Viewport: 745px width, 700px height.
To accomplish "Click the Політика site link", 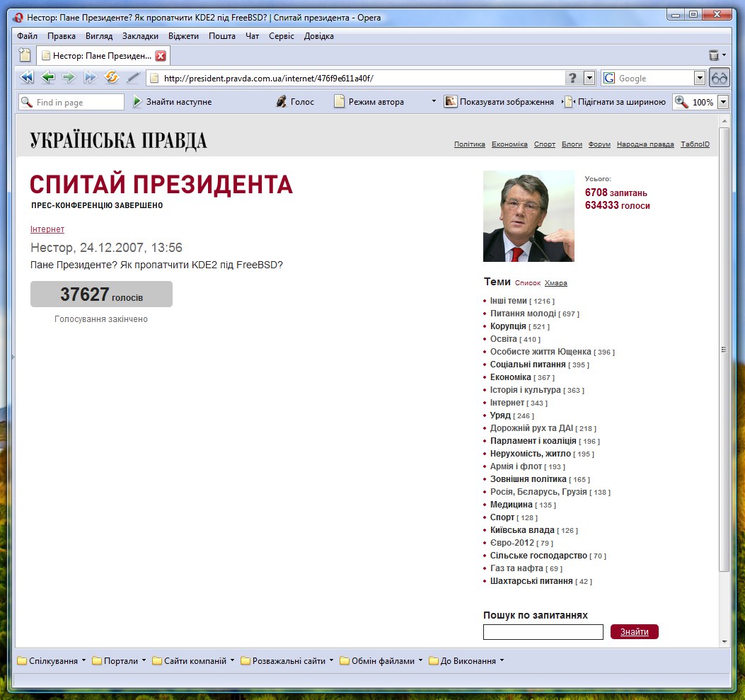I will click(x=469, y=144).
